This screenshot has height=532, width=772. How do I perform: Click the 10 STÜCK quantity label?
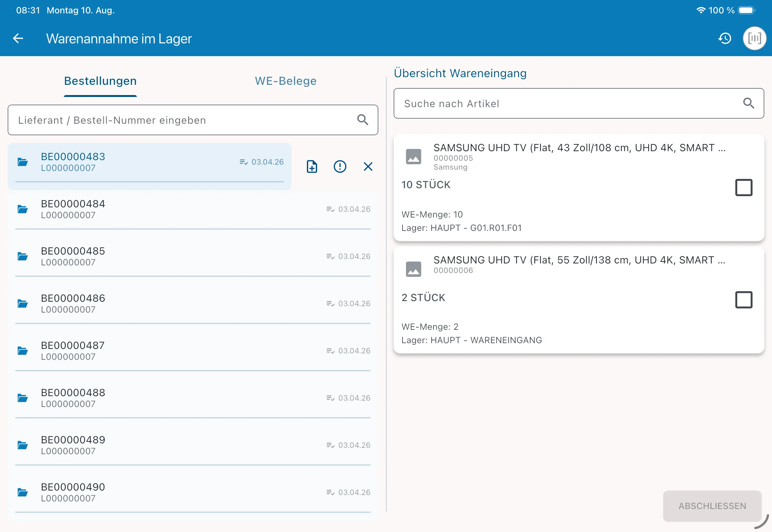tap(426, 185)
